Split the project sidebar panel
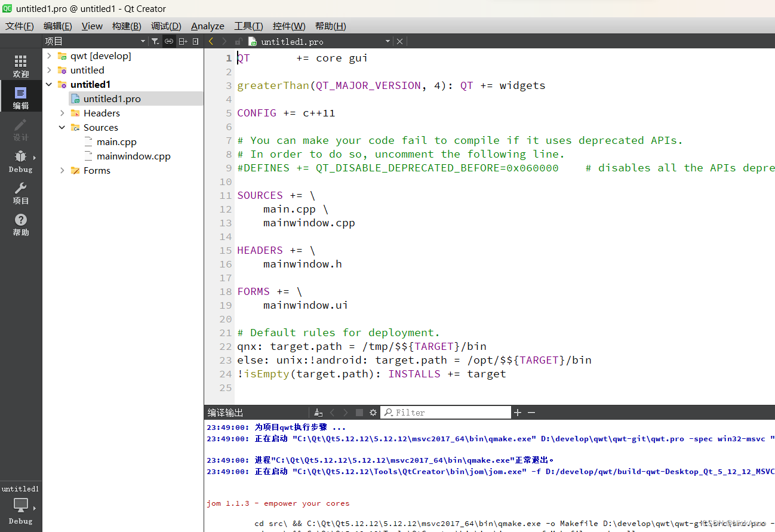The image size is (775, 532). click(x=183, y=41)
